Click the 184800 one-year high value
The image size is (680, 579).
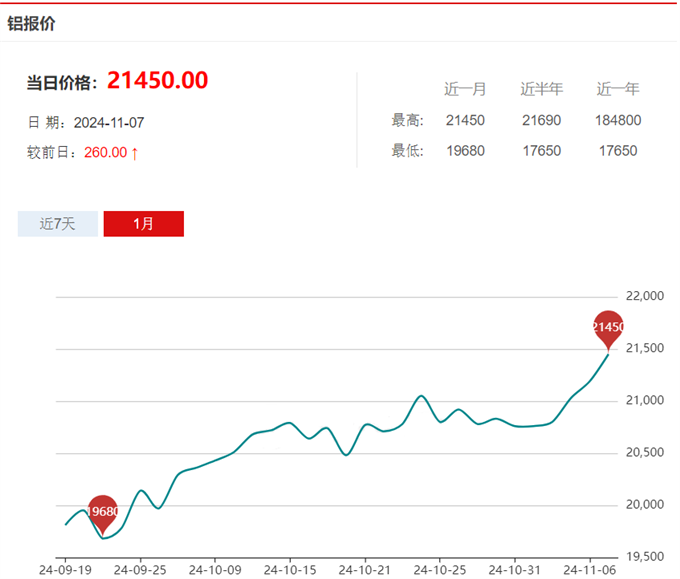click(618, 121)
